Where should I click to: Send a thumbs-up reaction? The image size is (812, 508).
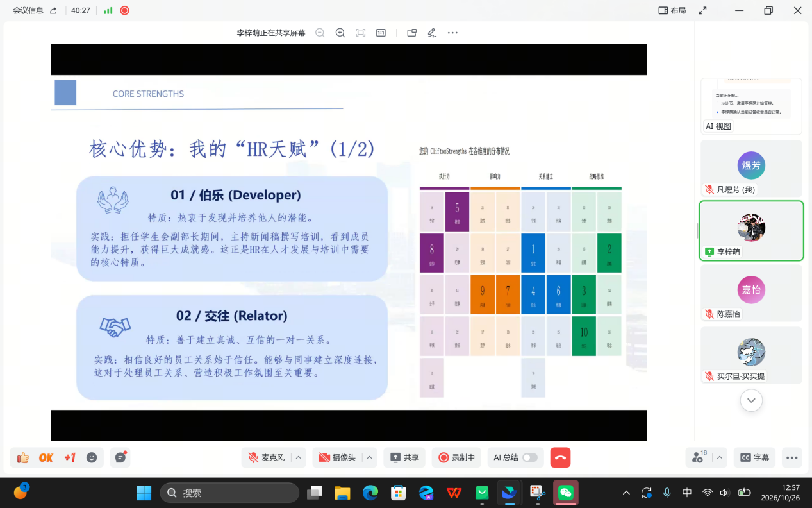coord(23,457)
